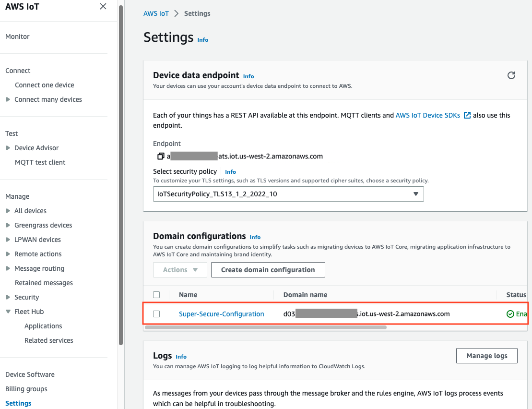Open external link icon beside AWS IoT Device SDKs
This screenshot has height=409, width=532.
click(467, 115)
